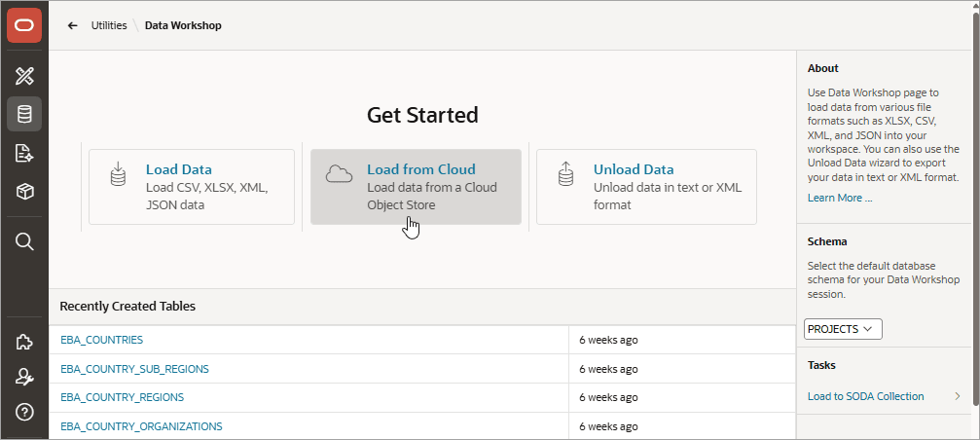Click the Recently Created Tables heading

click(127, 307)
